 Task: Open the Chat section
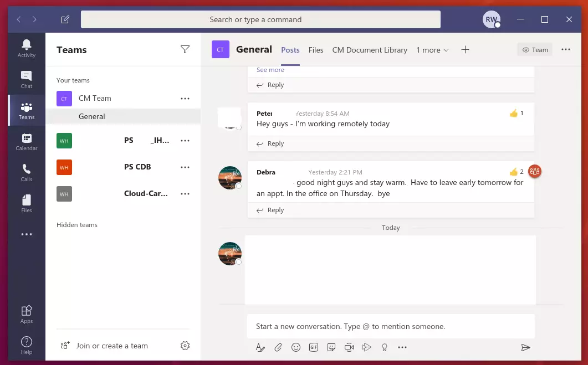[26, 80]
